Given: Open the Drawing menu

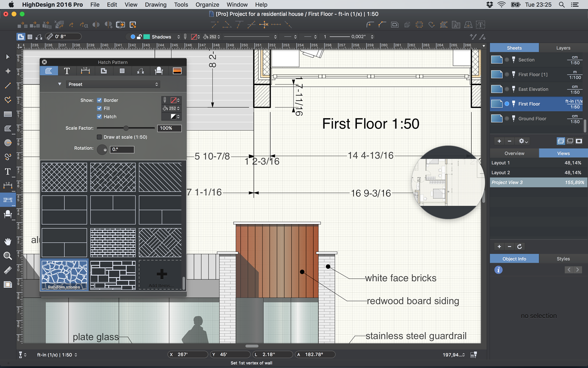Looking at the screenshot, I should pos(156,4).
